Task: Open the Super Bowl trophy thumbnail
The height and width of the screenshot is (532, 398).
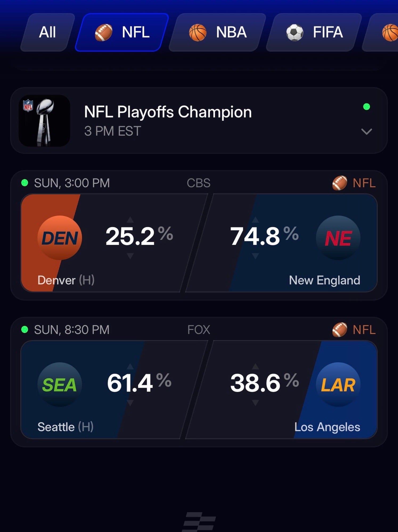Action: pyautogui.click(x=44, y=120)
